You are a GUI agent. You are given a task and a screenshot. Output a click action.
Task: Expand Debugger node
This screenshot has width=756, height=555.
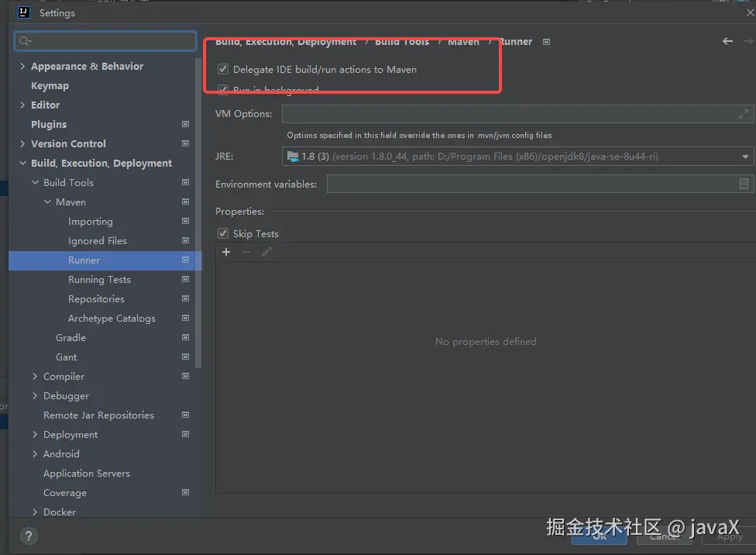35,395
